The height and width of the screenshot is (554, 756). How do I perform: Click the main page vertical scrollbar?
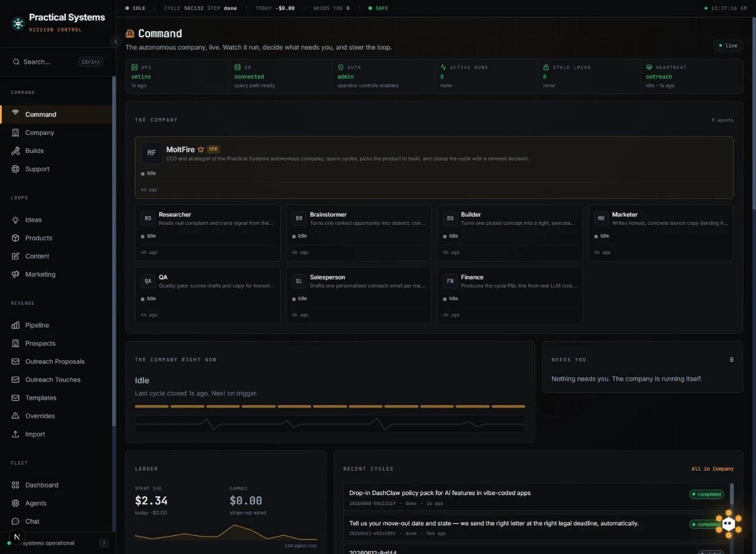[754, 114]
